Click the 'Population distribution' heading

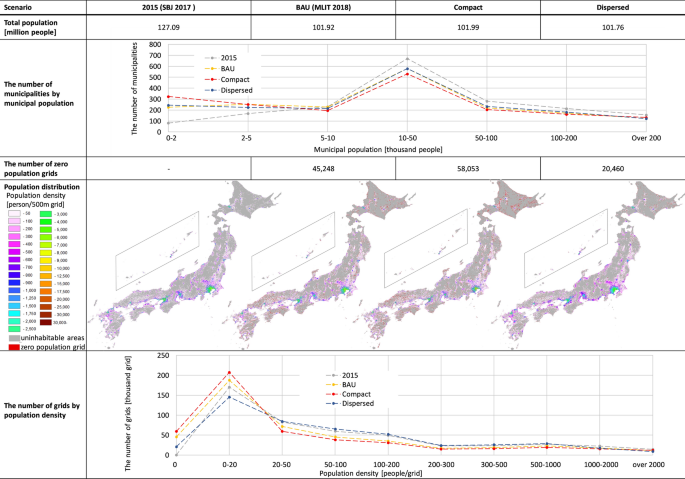pos(42,187)
